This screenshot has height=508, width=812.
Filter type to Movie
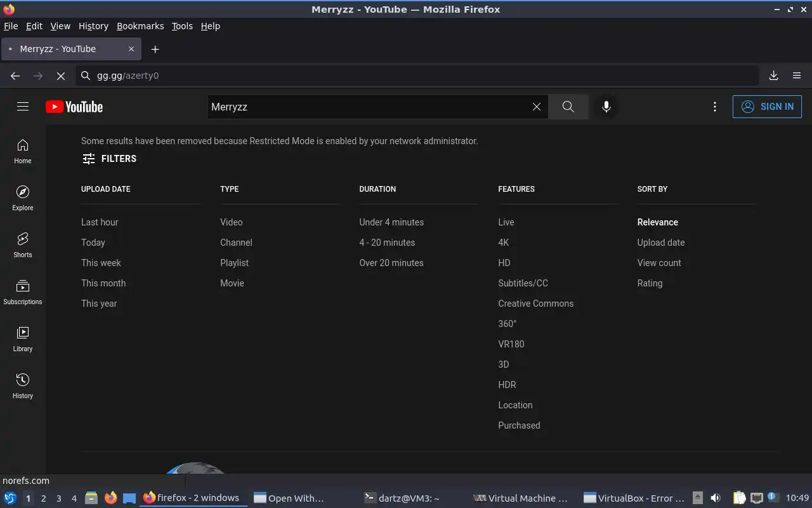[232, 283]
